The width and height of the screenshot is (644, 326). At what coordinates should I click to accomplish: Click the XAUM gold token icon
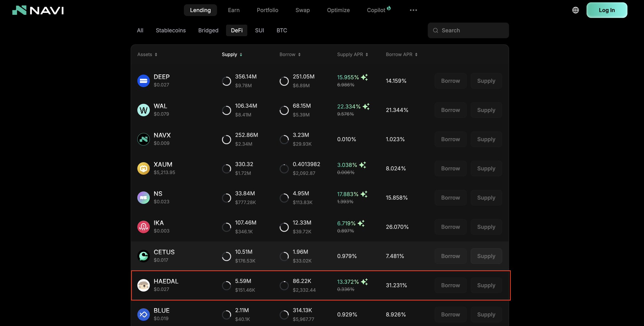point(143,169)
